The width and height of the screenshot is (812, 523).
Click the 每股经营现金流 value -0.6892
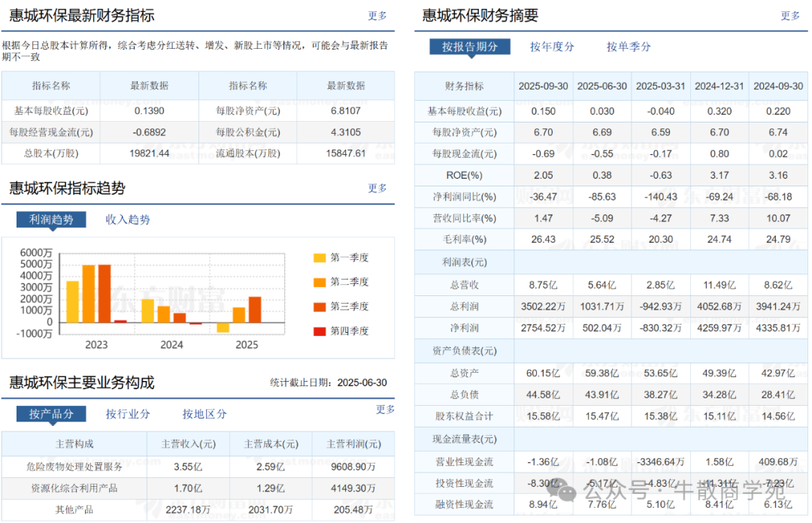(149, 132)
